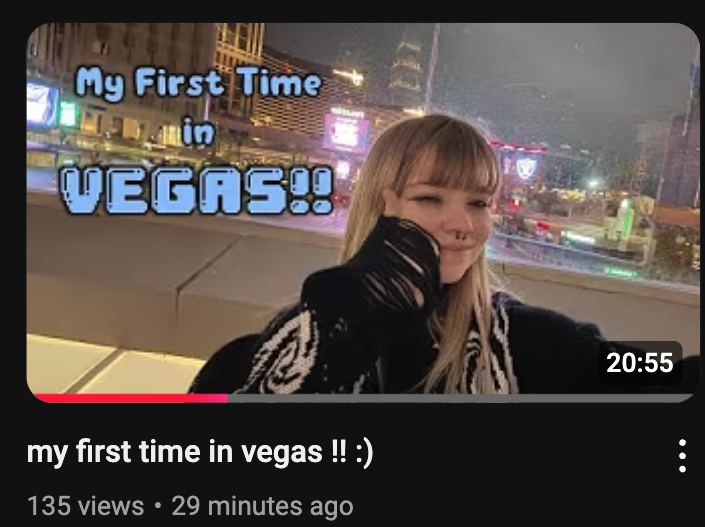Click the Raiders shield logo sign
The height and width of the screenshot is (527, 705).
526,168
